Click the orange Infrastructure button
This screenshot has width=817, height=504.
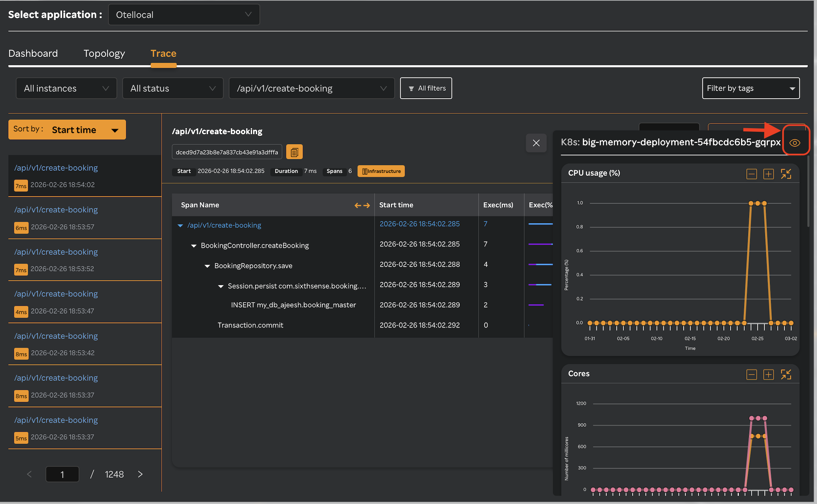(x=381, y=171)
